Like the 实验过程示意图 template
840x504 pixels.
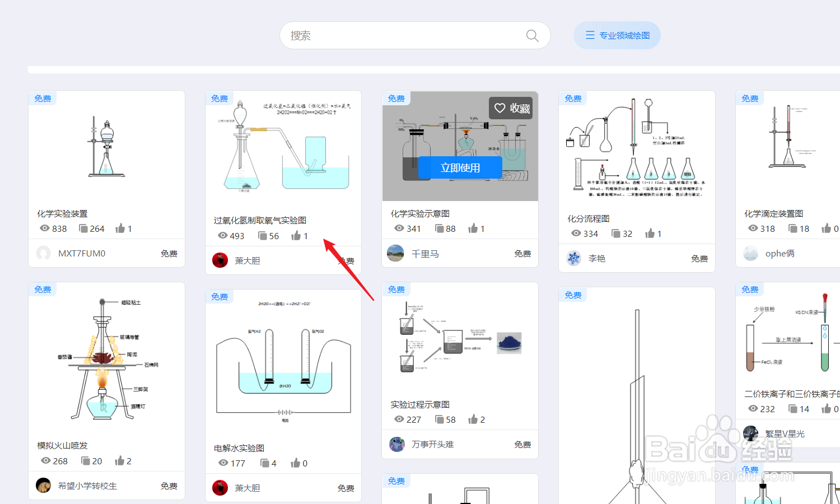point(473,419)
